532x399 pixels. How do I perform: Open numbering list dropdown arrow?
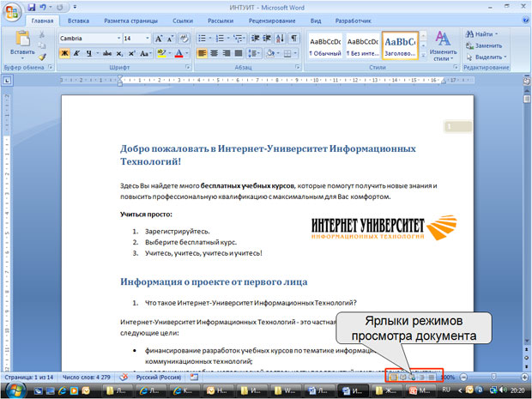point(228,39)
